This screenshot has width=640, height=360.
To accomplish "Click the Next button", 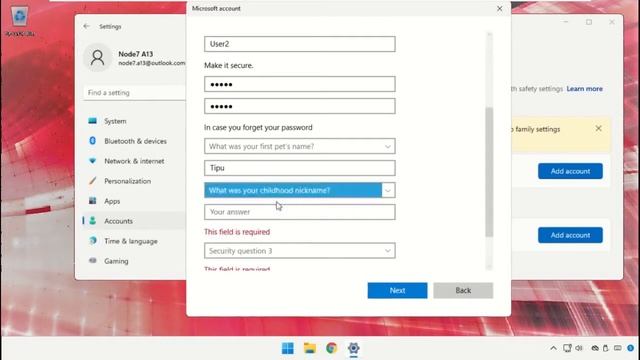I will point(397,290).
